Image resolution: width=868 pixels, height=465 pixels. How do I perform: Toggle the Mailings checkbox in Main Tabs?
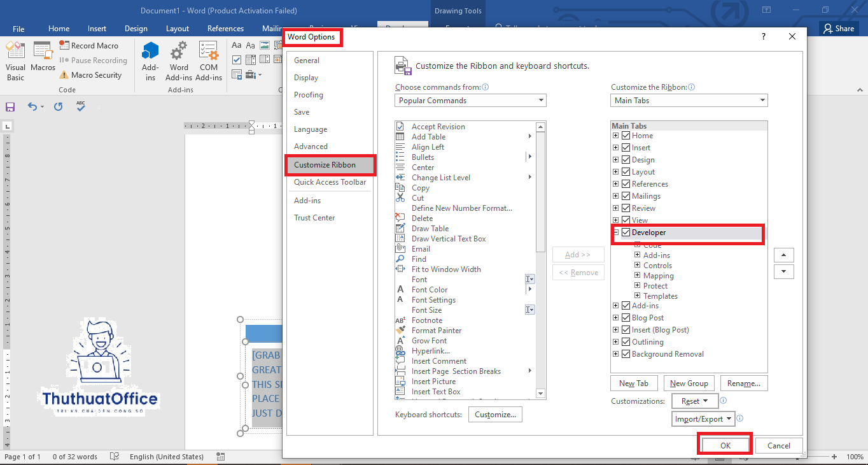point(626,196)
